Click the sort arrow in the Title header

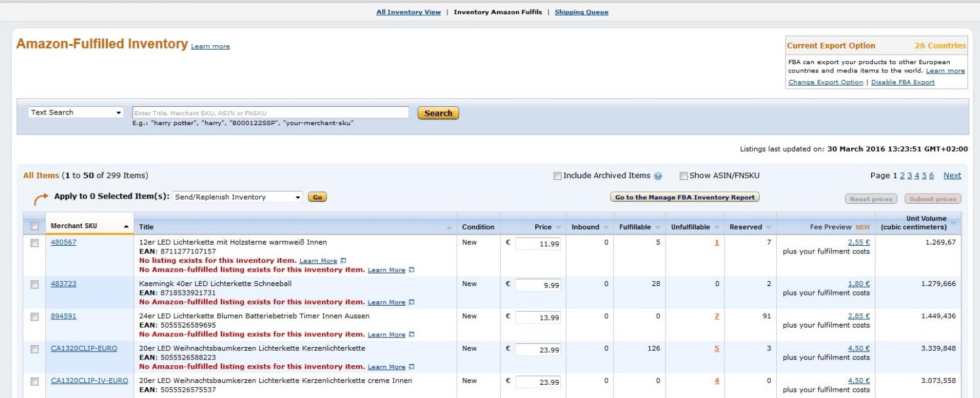tap(449, 227)
